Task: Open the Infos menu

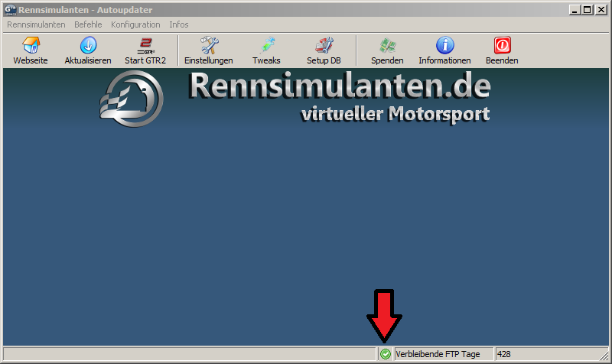Action: point(179,24)
